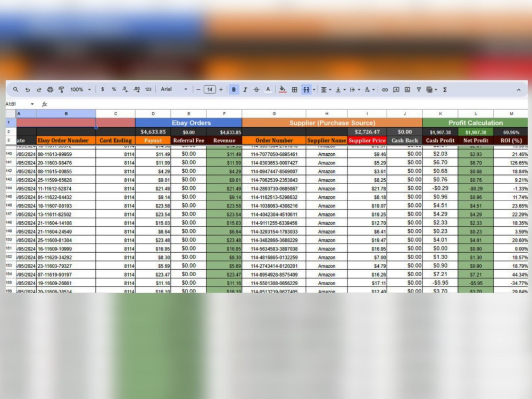Open the text color picker
Screen dimensions: 532x399
pyautogui.click(x=268, y=89)
